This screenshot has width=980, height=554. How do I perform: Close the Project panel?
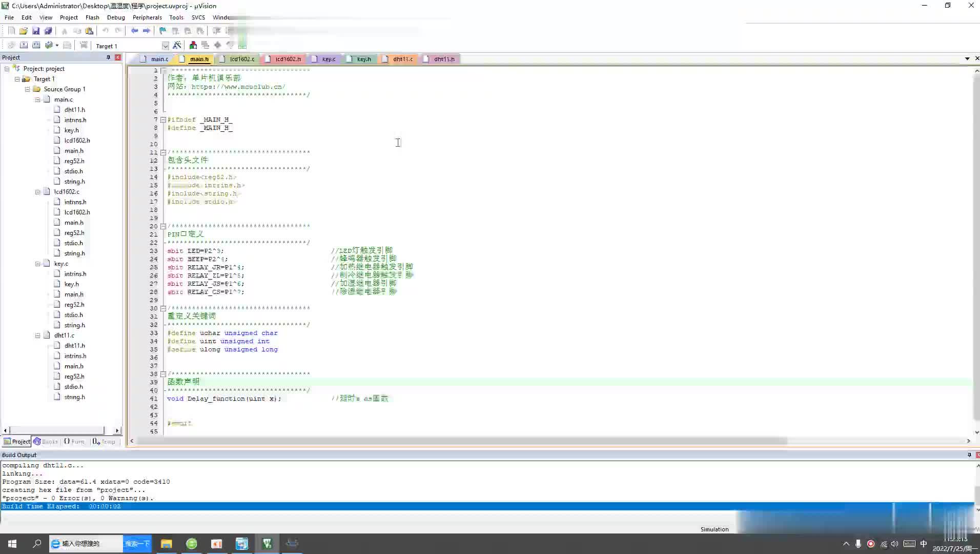[x=118, y=57]
